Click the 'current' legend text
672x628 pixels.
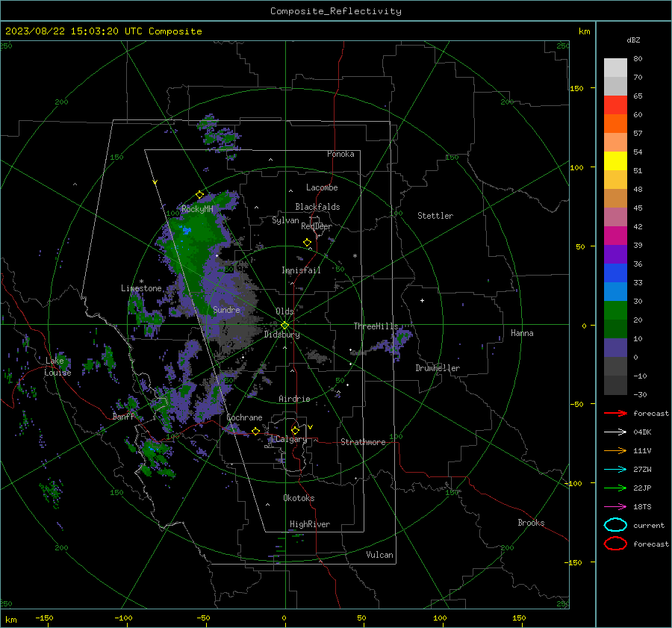point(649,525)
